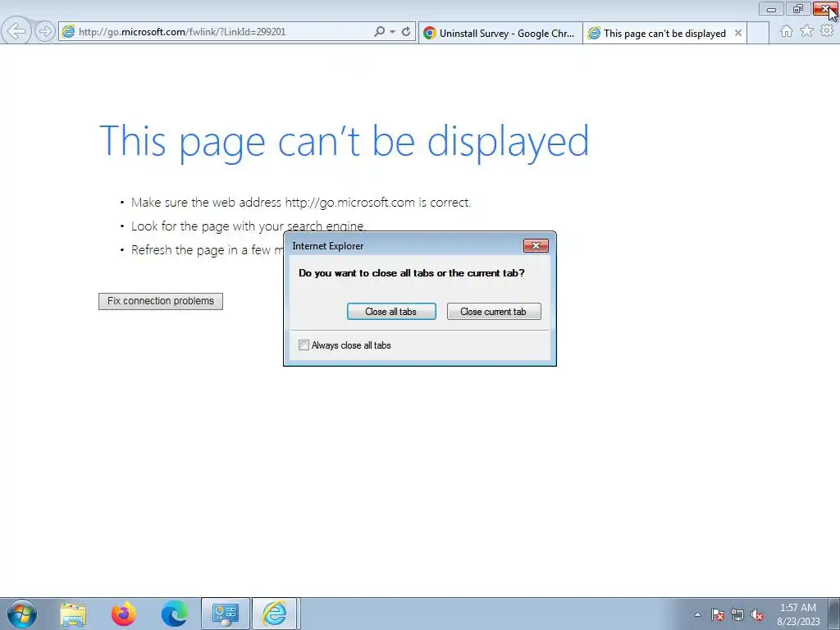Screen dimensions: 840x630
Task: Launch Microsoft Edge from taskbar
Action: (174, 614)
